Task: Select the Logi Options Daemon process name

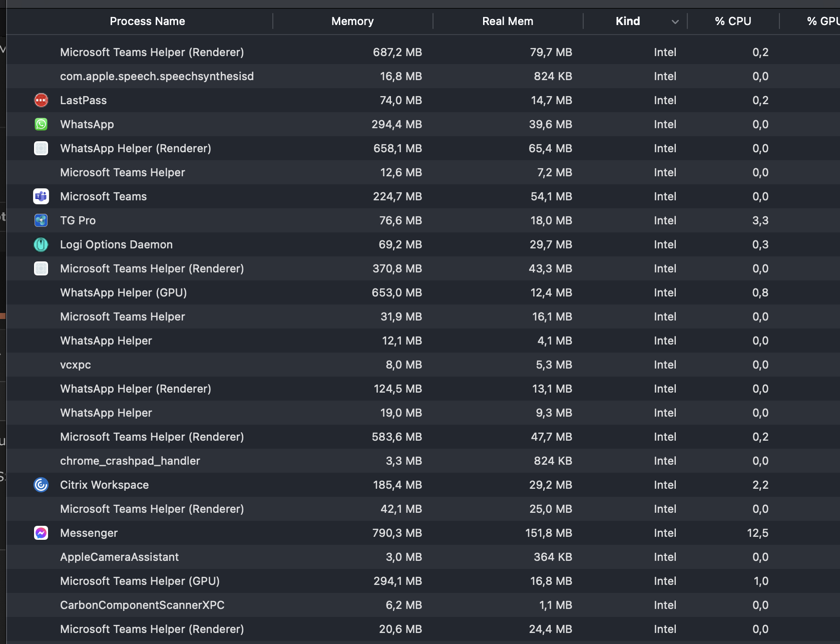Action: pos(116,244)
